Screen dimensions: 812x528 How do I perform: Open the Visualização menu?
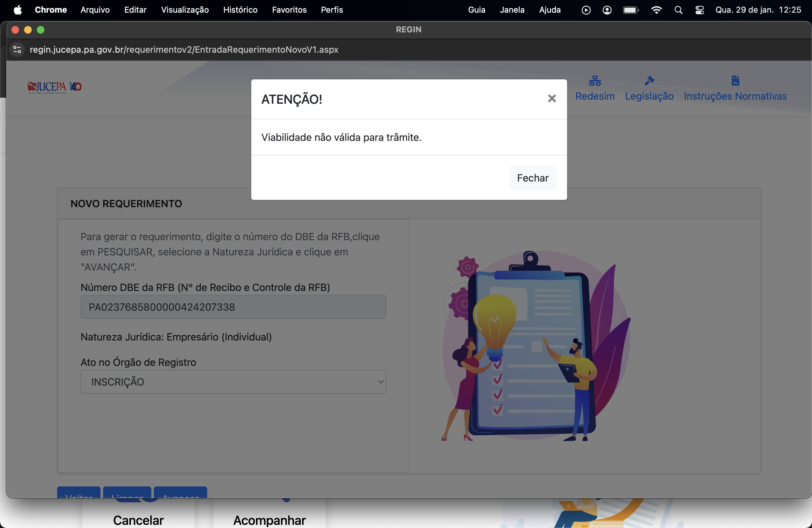[185, 10]
